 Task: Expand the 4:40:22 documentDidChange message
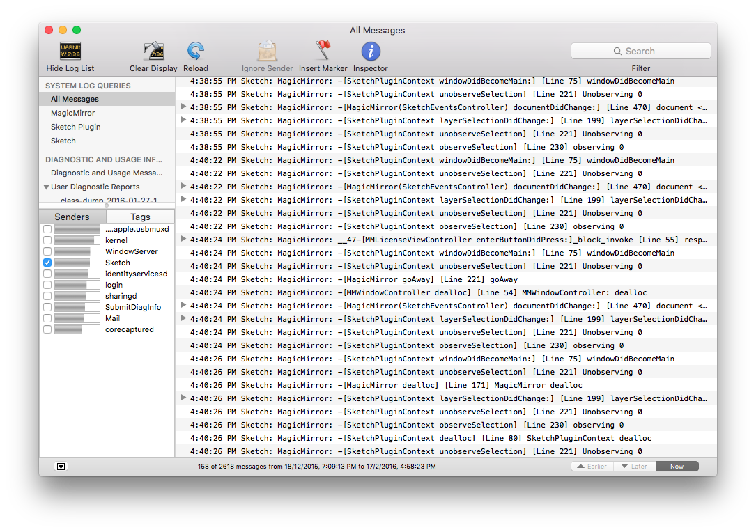click(x=183, y=186)
